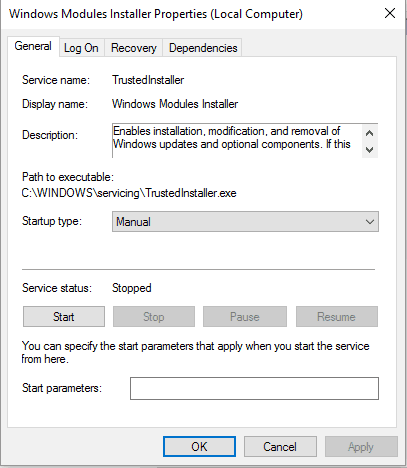Click the description scroll up arrow
The image size is (407, 468).
pos(369,133)
